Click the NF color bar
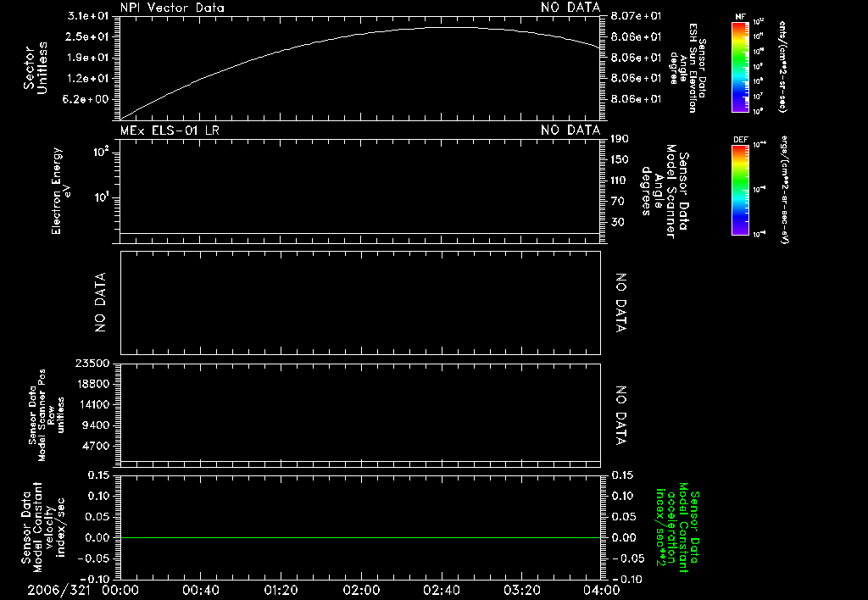 click(740, 67)
